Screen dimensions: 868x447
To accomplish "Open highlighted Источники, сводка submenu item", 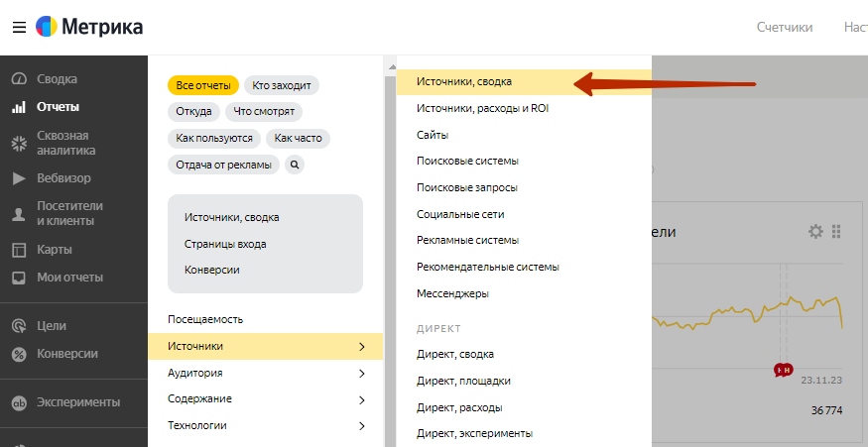I will click(524, 82).
